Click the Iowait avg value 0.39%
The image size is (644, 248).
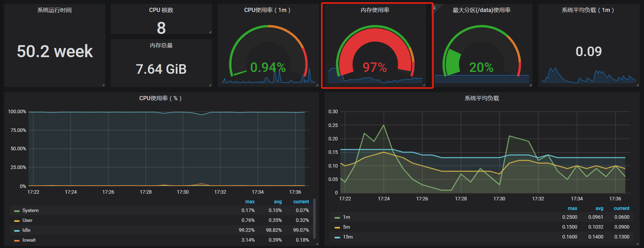point(275,240)
